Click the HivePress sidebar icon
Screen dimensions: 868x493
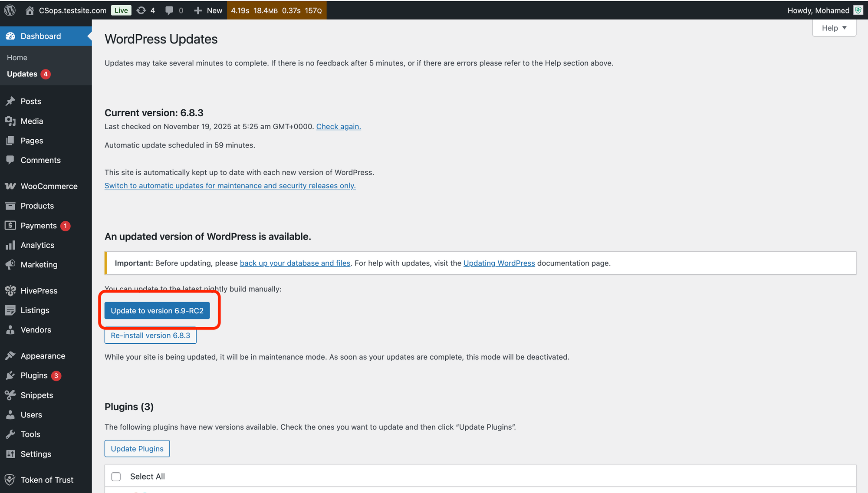pos(10,291)
